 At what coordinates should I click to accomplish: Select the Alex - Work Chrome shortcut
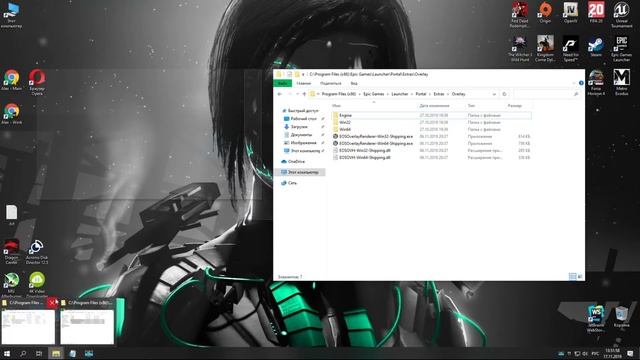coord(11,114)
